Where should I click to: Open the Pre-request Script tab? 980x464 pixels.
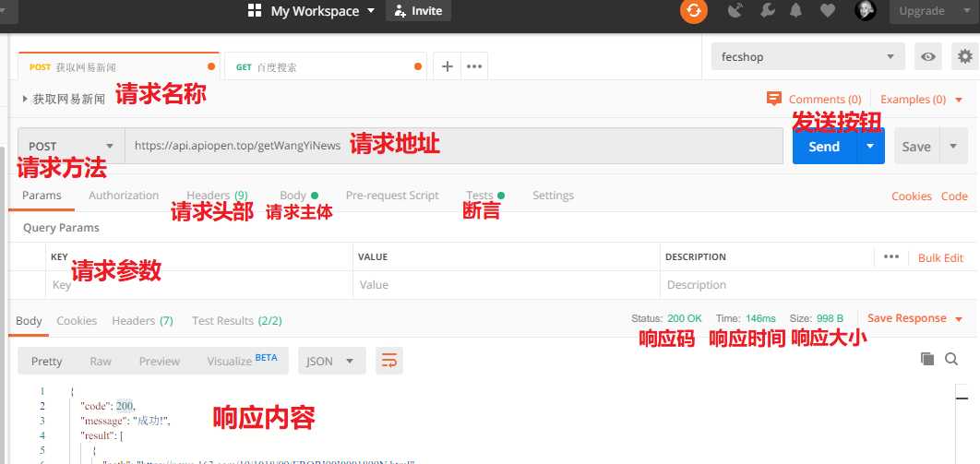[x=392, y=196]
